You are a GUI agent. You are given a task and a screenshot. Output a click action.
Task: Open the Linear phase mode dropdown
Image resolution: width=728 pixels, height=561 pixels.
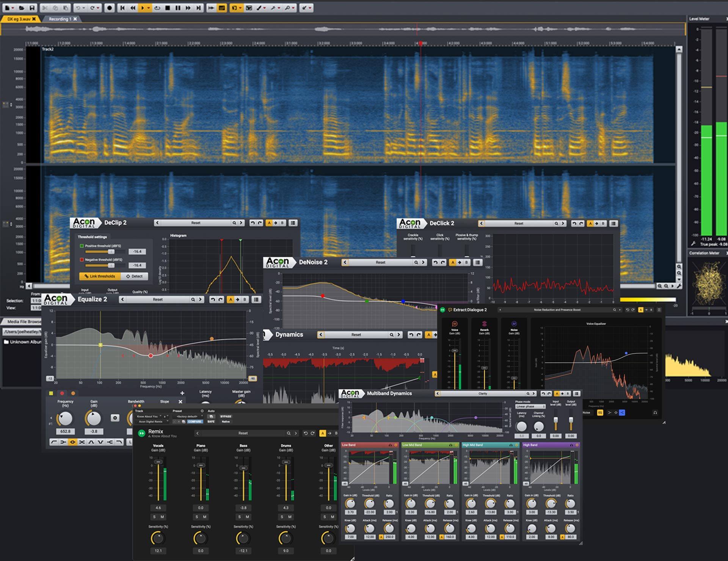[530, 406]
